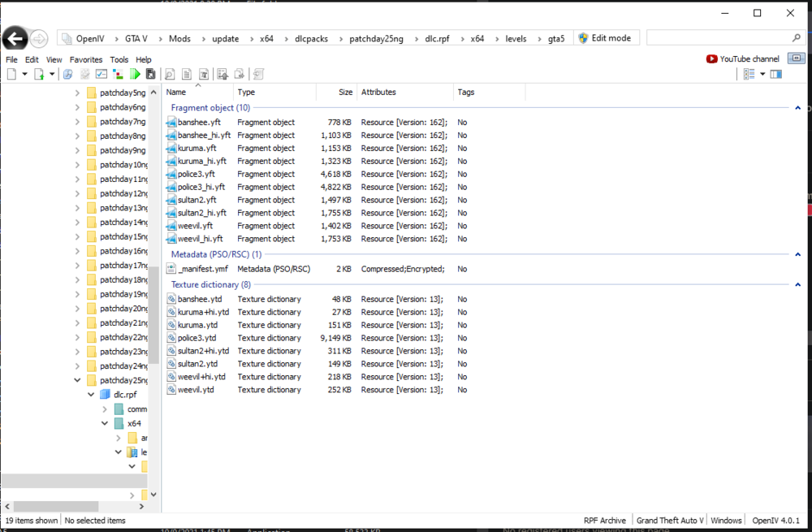Click the back navigation arrow

pos(15,38)
